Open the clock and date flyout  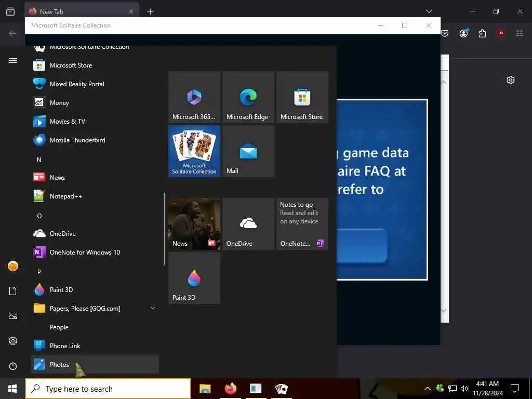487,389
